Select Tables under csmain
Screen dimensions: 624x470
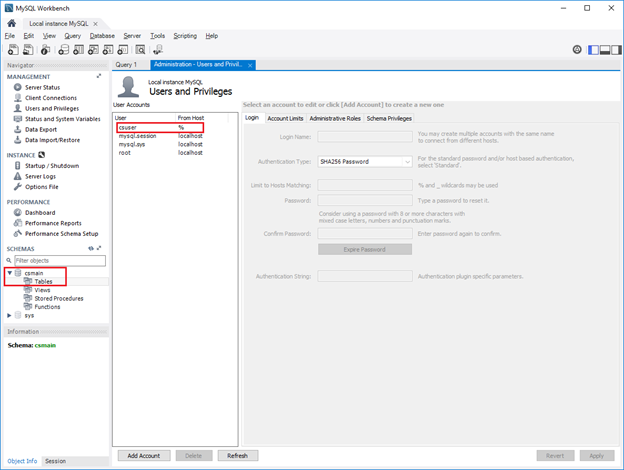(x=43, y=281)
